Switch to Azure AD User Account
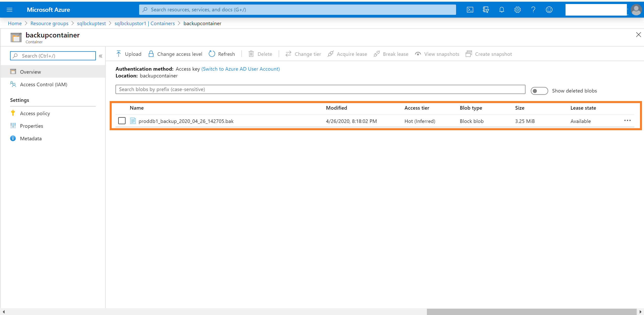 (x=240, y=69)
